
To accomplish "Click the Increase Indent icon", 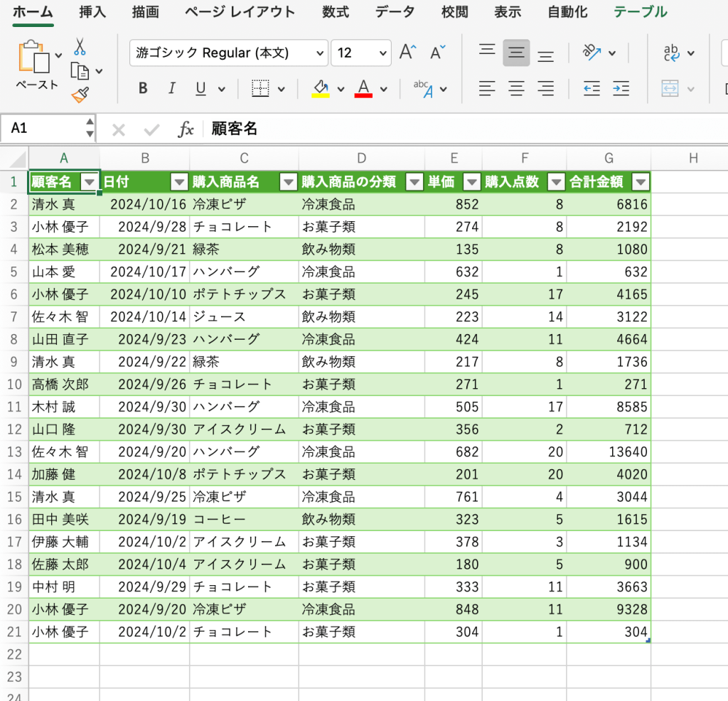I will point(621,89).
